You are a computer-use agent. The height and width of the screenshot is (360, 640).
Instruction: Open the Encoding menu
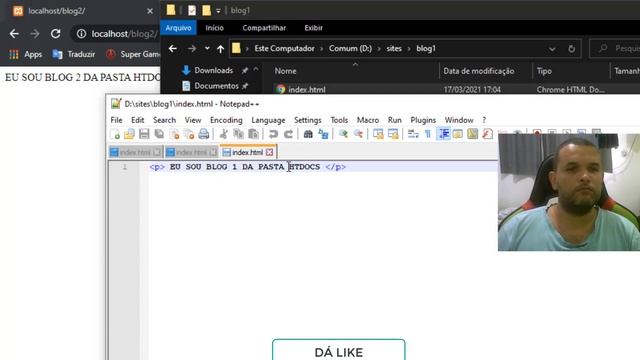click(226, 120)
